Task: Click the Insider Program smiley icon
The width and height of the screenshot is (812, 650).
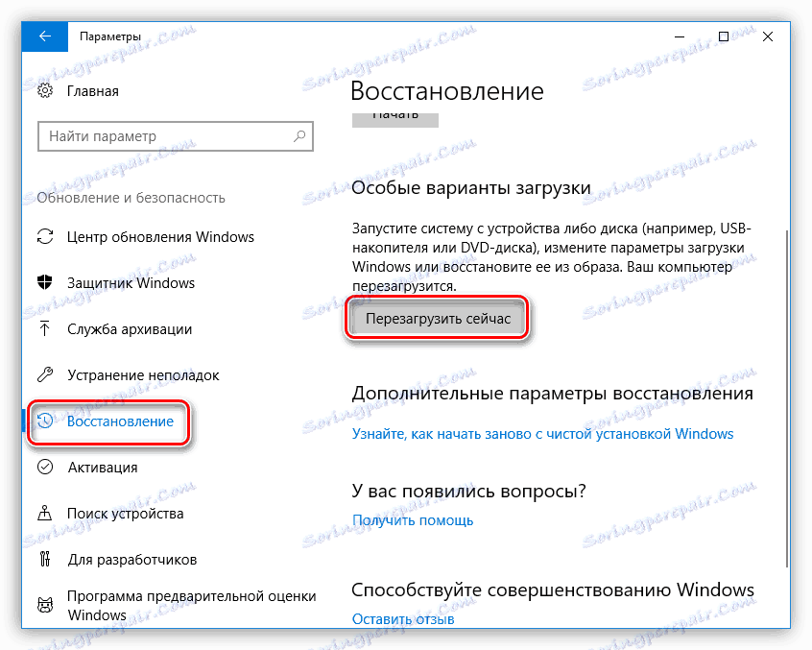Action: pyautogui.click(x=45, y=605)
